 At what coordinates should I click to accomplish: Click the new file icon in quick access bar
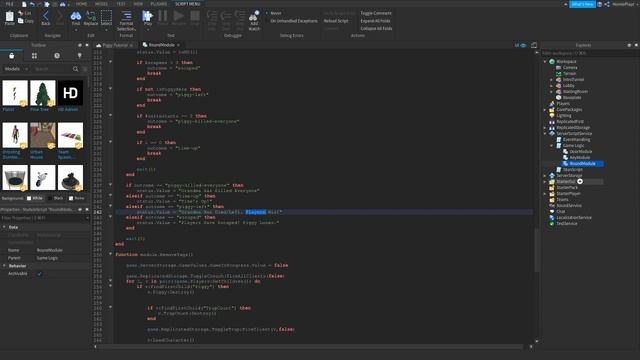[24, 4]
